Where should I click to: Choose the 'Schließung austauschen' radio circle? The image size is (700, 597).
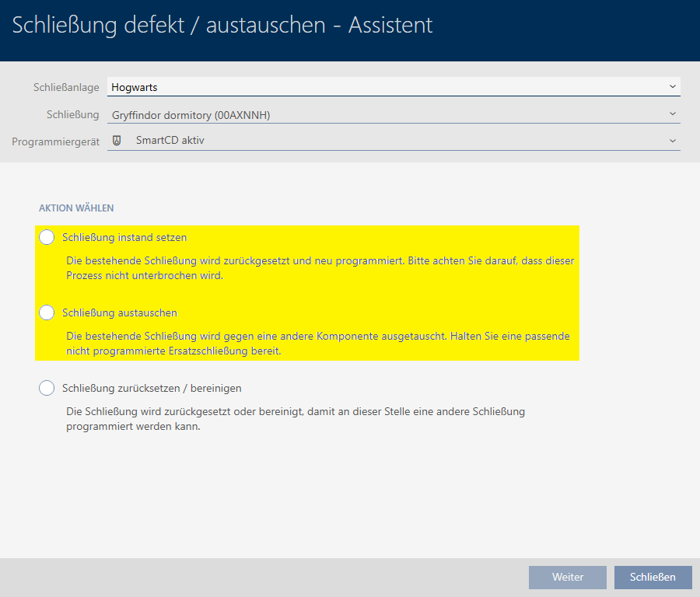pos(47,312)
